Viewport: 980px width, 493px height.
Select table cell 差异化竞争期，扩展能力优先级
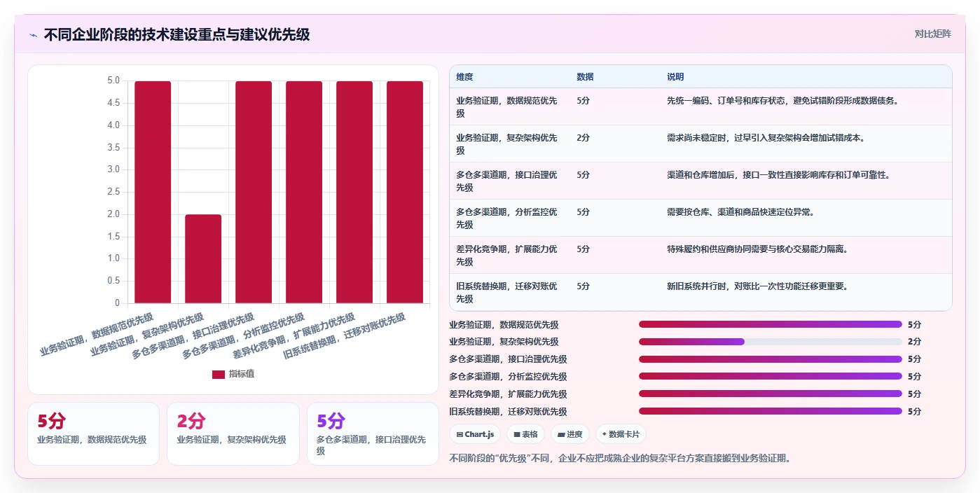pyautogui.click(x=509, y=255)
